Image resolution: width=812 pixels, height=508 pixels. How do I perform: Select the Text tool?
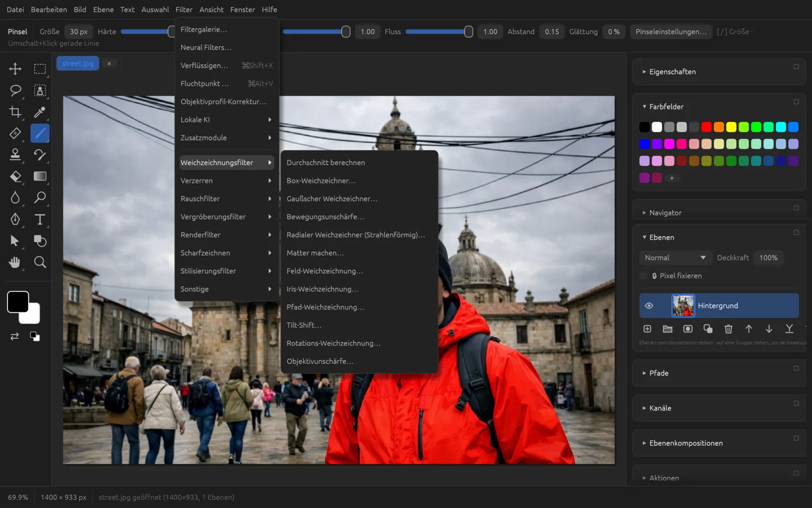[x=40, y=219]
